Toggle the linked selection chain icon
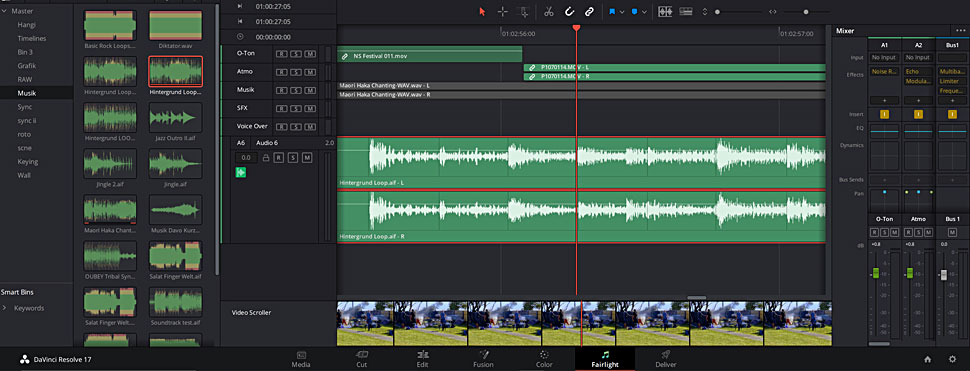Screen dimensions: 970x371 (590, 11)
